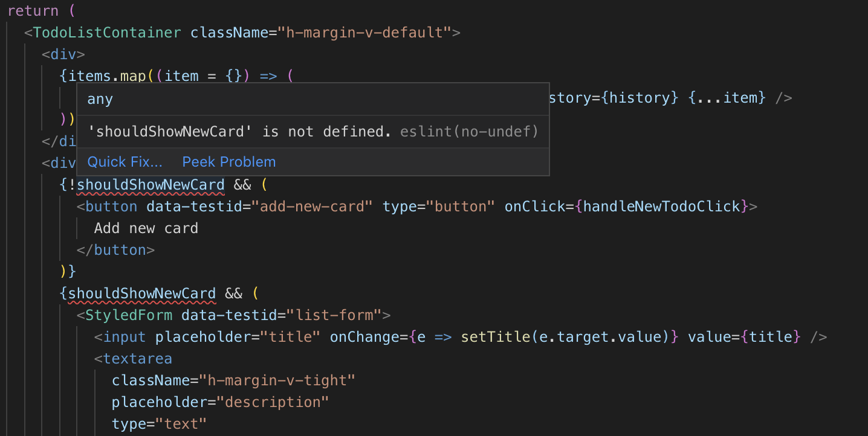
Task: Open Peek Problem in hover popup
Action: tap(229, 162)
